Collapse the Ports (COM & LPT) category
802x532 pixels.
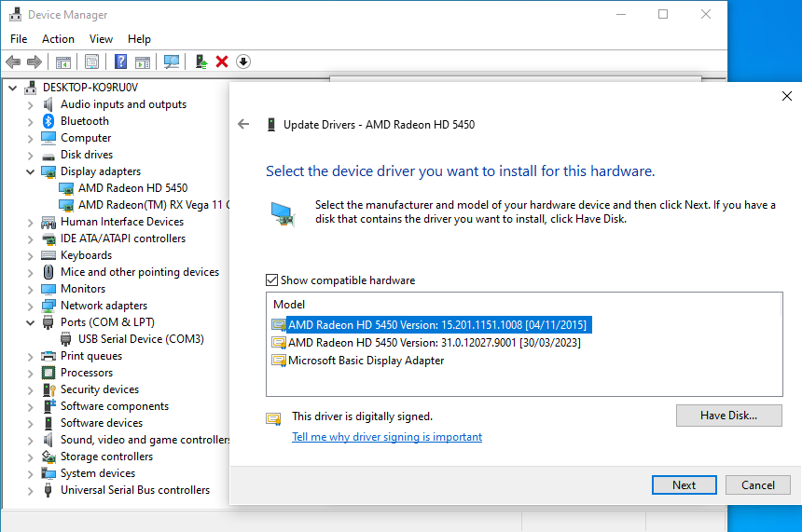30,322
